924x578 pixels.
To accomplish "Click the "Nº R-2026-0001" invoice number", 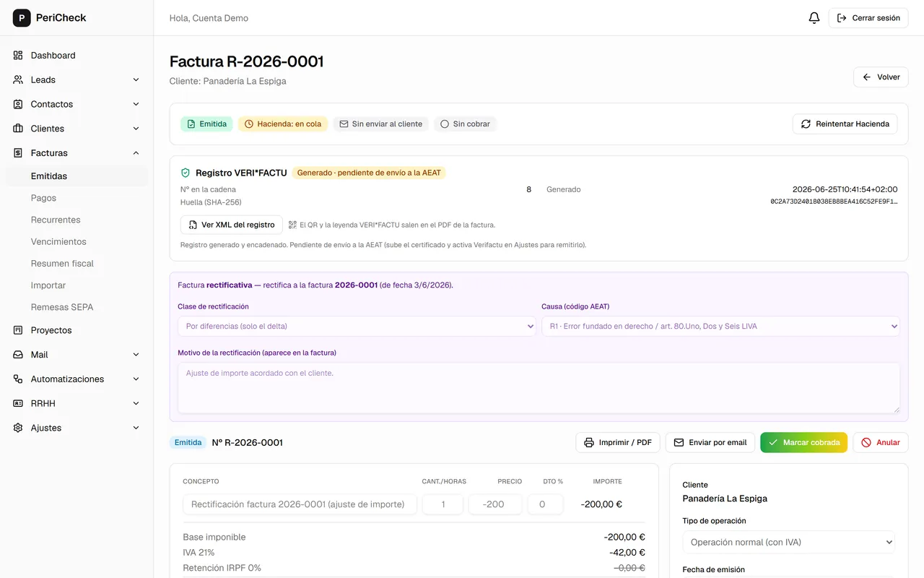I will click(x=248, y=443).
